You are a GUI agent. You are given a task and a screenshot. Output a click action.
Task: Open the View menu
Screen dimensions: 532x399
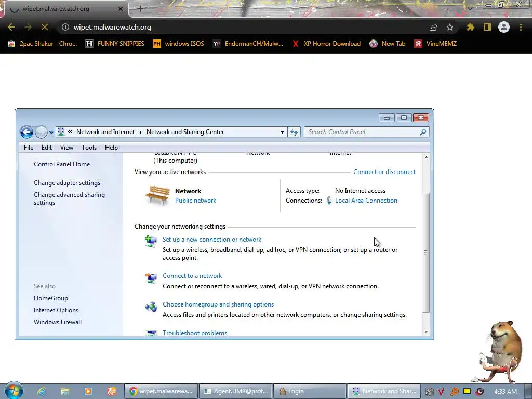point(66,147)
